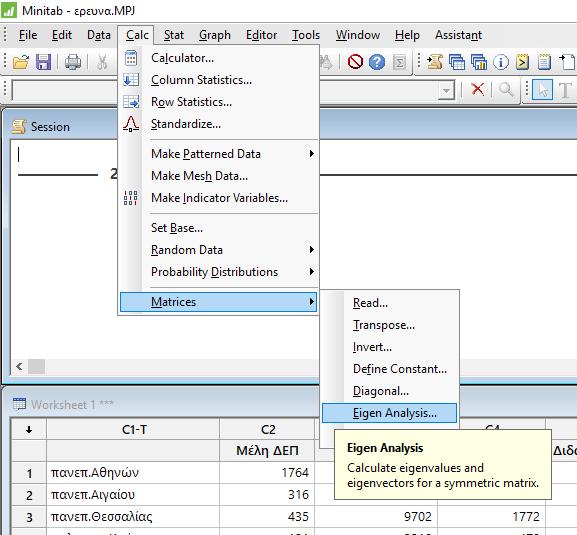Choose Set Base menu entry

click(x=219, y=228)
